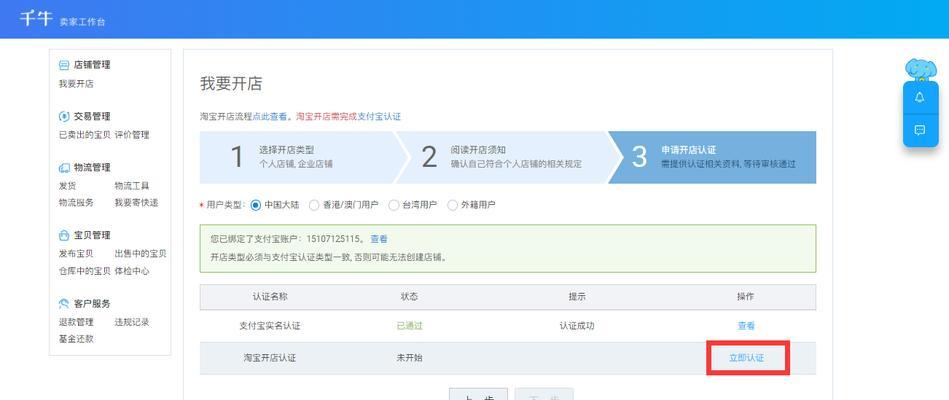Open 退款管理 link
Screen dimensions: 949x400
76,322
